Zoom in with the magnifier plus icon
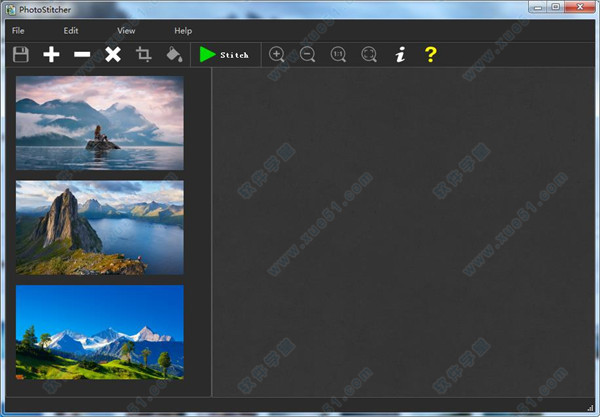600x417 pixels. click(277, 54)
